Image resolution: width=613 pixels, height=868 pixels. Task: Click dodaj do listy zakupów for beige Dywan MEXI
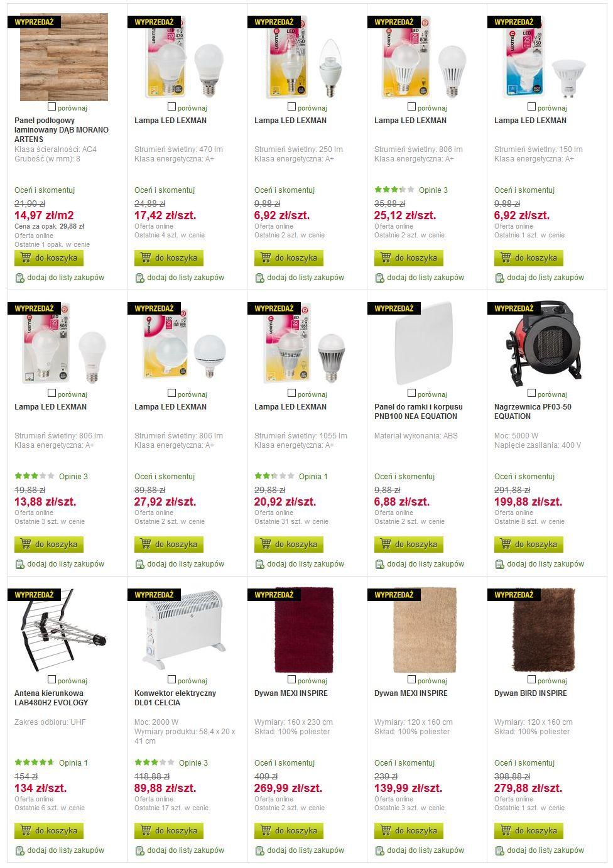425,850
